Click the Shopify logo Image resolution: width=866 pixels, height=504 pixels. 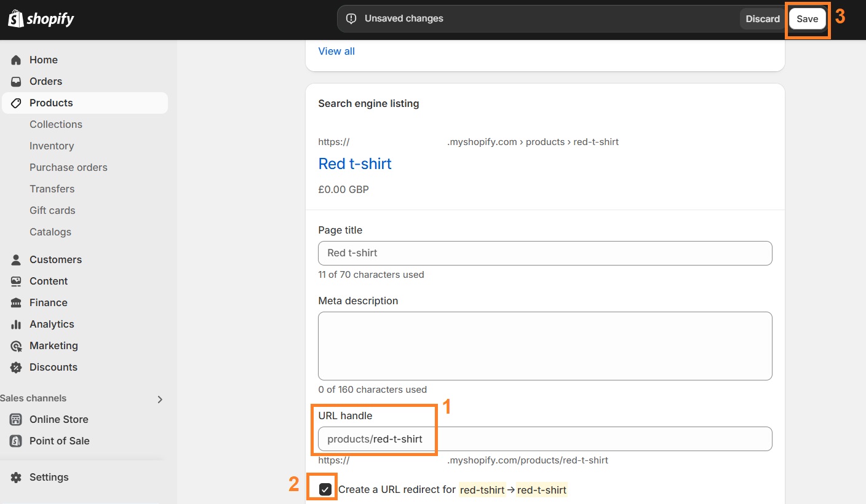pyautogui.click(x=41, y=19)
